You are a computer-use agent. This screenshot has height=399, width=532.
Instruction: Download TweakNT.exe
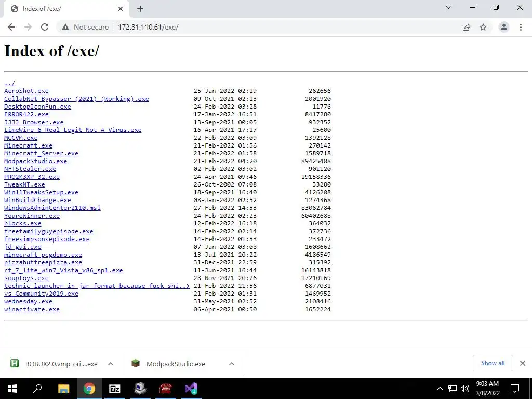click(x=24, y=184)
